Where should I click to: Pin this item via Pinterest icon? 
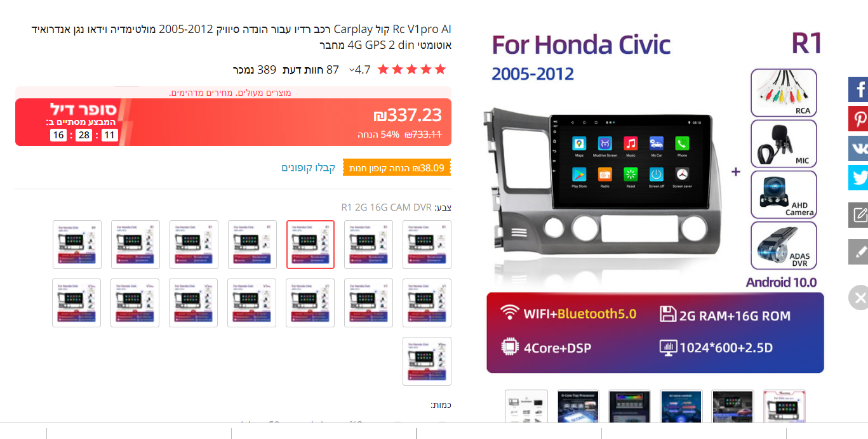point(858,119)
